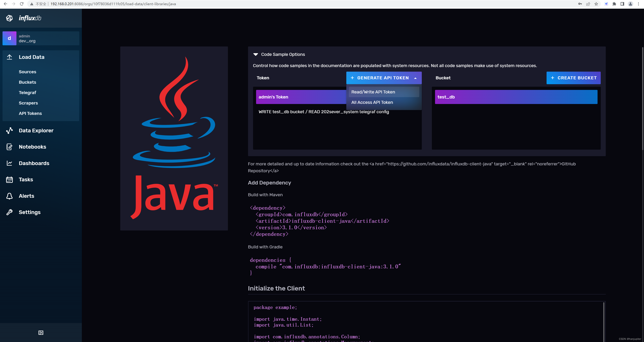Go back in the browser
The image size is (644, 342).
tap(6, 4)
